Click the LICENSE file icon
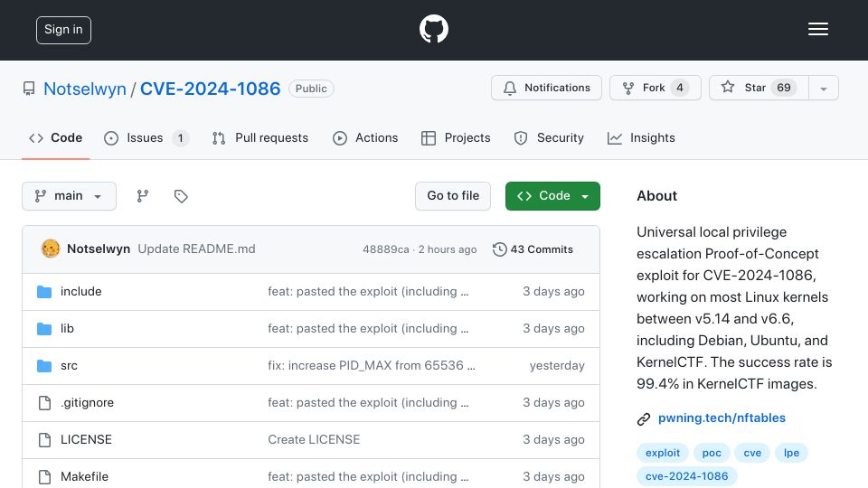868x488 pixels. point(44,440)
